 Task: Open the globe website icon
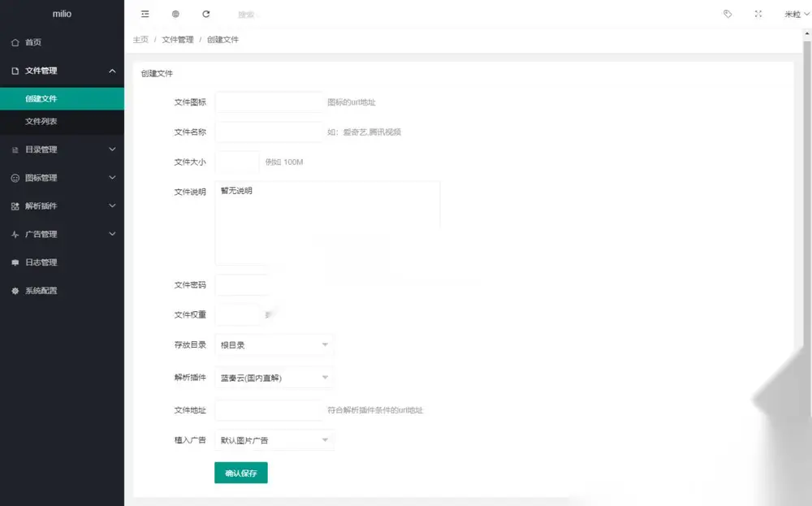point(175,14)
